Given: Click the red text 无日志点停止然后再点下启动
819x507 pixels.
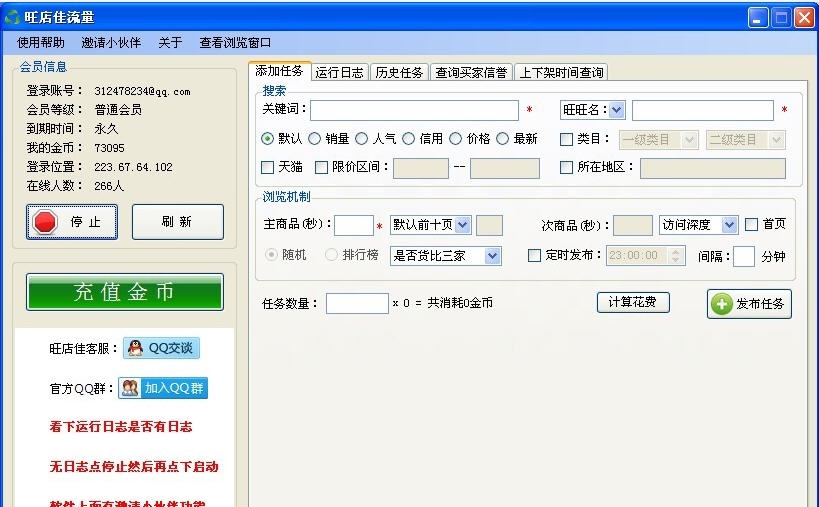Looking at the screenshot, I should click(x=134, y=466).
